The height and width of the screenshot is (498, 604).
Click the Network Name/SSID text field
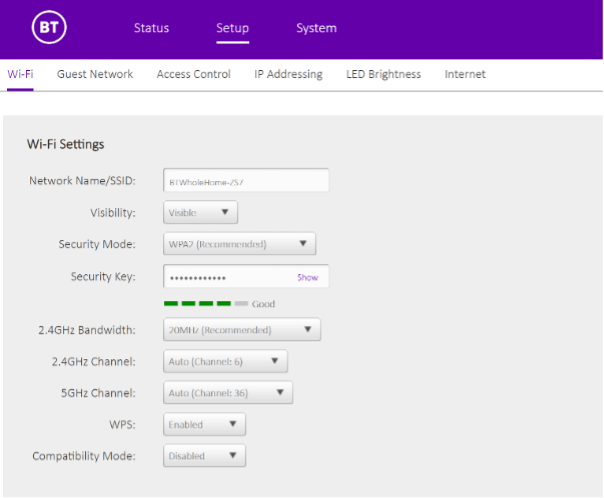246,181
